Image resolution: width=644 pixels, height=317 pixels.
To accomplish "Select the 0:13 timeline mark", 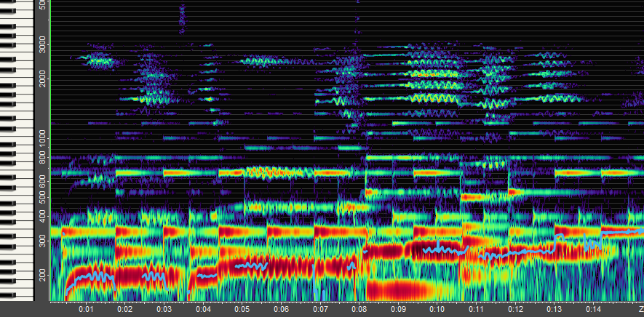I will [x=554, y=309].
